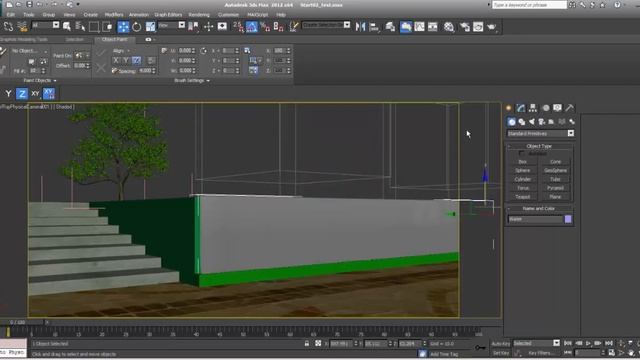Screen dimensions: 640x360
Task: Click the Bind to Space Warp icon
Action: coord(22,27)
